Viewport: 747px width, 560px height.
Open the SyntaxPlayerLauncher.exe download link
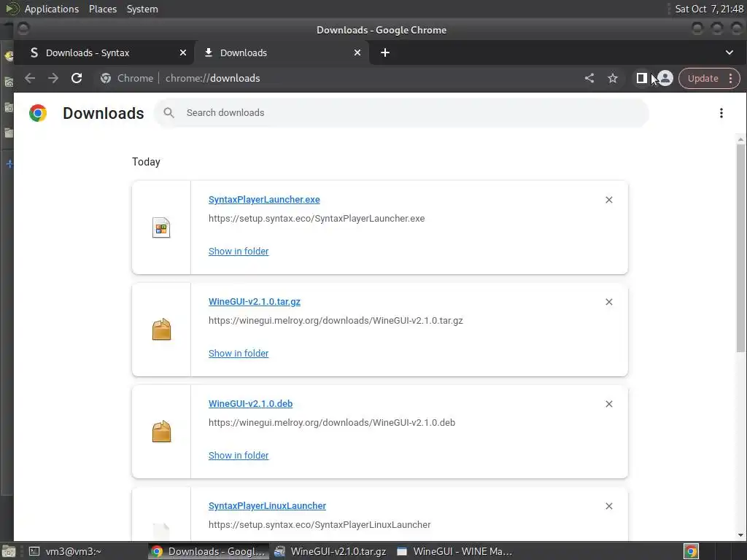[264, 200]
